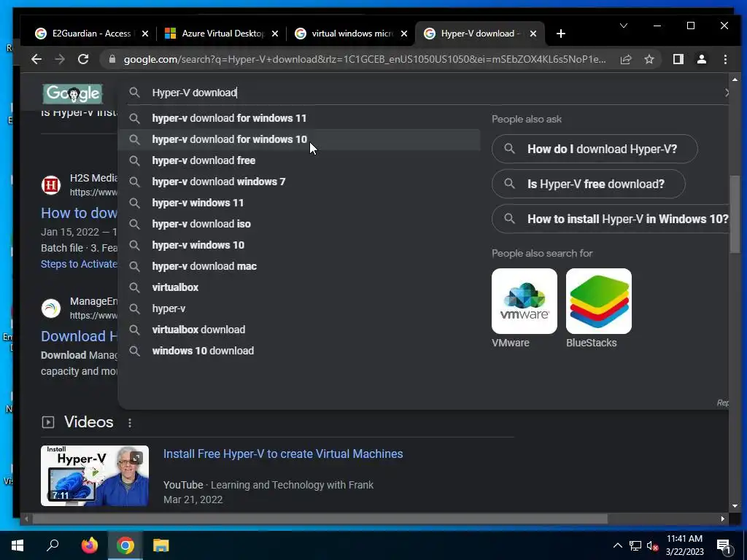This screenshot has height=560, width=747.
Task: Open the notification center icon
Action: pos(724,547)
